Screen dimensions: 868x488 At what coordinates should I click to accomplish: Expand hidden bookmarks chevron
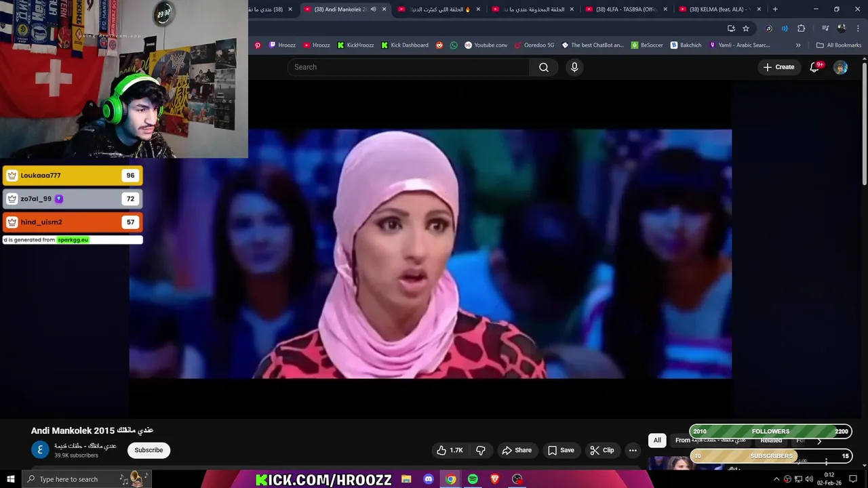coord(798,45)
